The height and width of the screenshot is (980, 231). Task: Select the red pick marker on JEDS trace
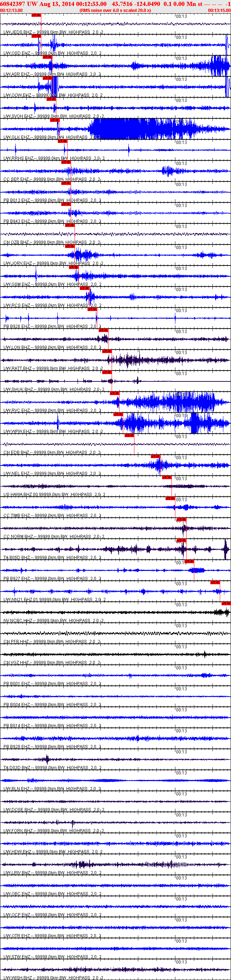(x=36, y=15)
